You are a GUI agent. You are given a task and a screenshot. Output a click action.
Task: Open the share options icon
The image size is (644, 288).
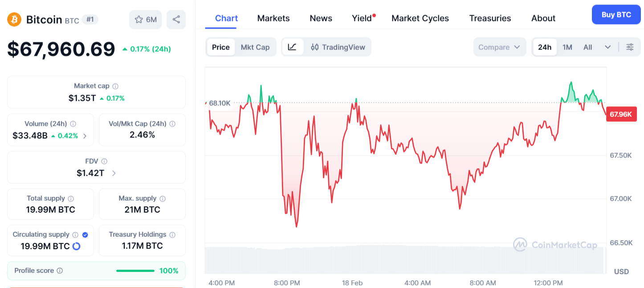click(x=176, y=19)
